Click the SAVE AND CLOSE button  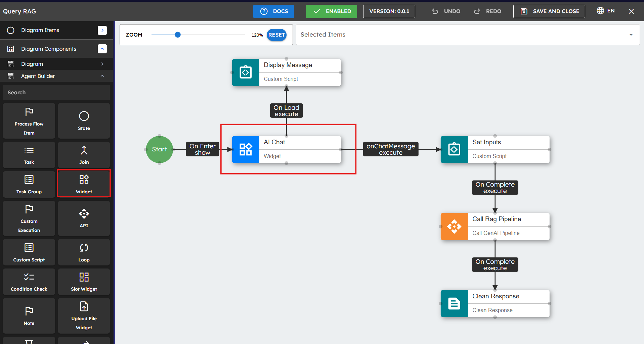coord(549,11)
